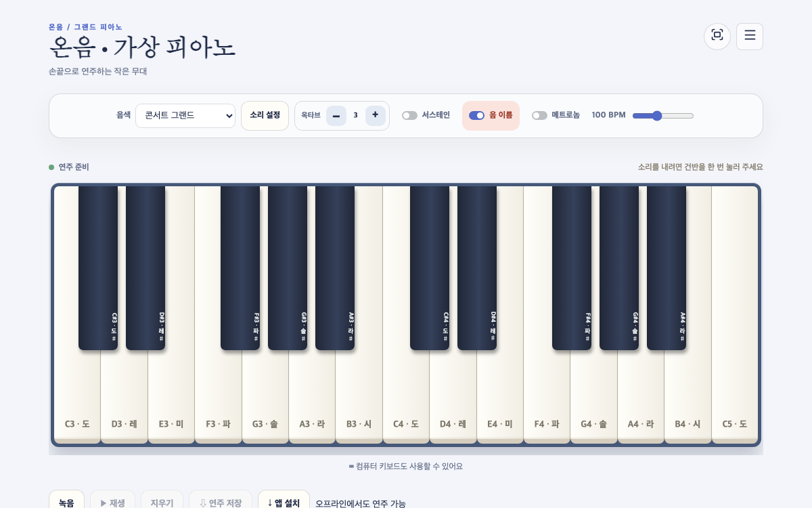The image size is (812, 508).
Task: Click the 컴퓨터 키보드도 사용할 수 있어요 hint
Action: pos(406,467)
